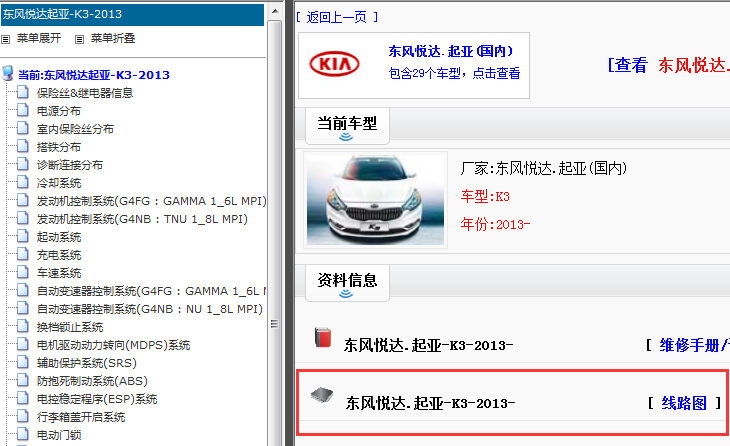730x446 pixels.
Task: Open 电控稳定程序(ESP)系统 tree item
Action: coord(97,399)
